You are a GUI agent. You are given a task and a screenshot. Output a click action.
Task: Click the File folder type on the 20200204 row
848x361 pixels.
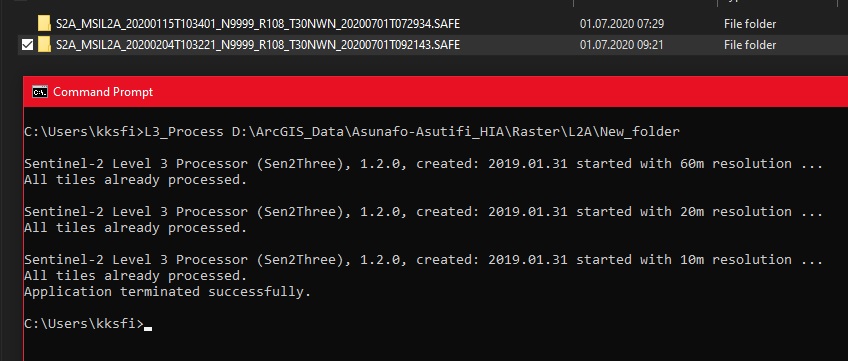[x=750, y=45]
